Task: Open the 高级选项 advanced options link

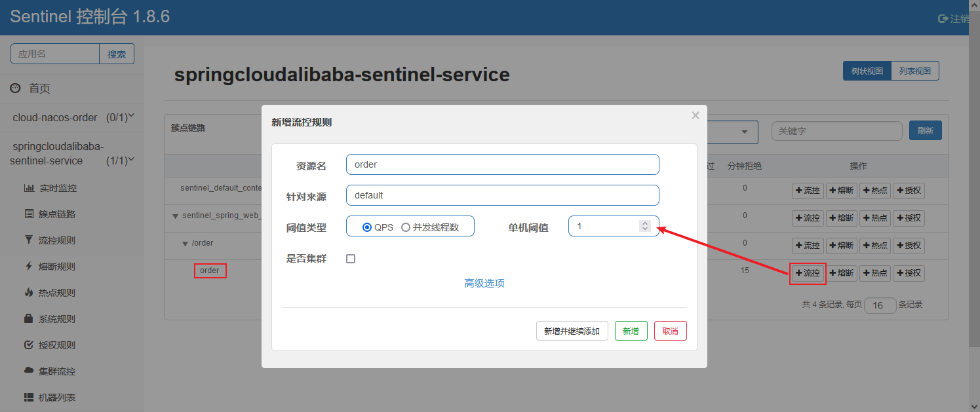Action: [484, 283]
